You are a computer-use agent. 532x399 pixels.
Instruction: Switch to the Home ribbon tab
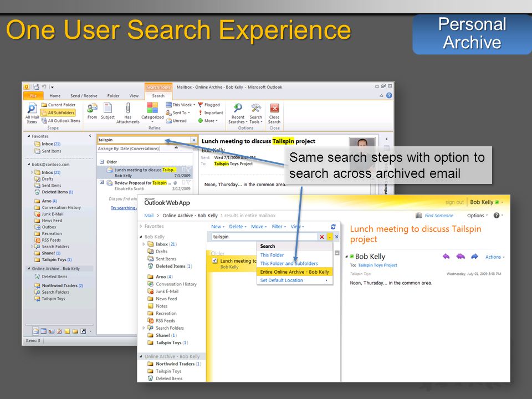(x=55, y=96)
